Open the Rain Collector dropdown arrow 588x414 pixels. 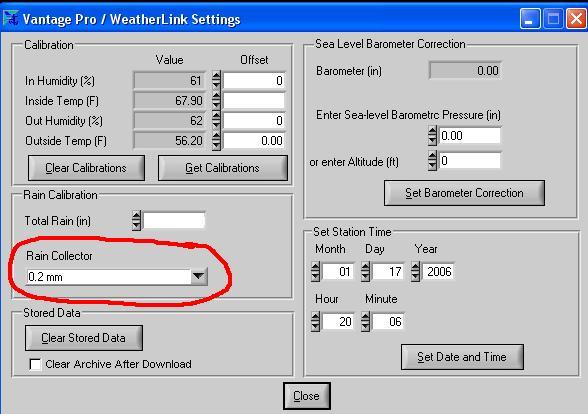198,277
